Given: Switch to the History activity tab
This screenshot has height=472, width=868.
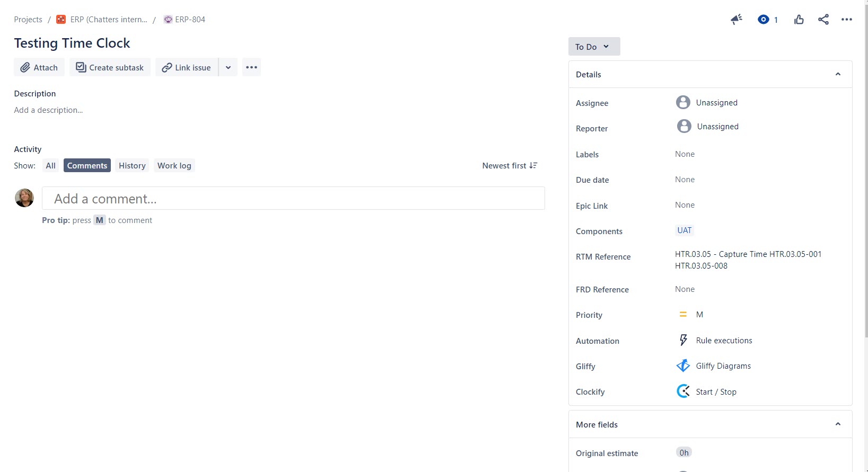Looking at the screenshot, I should (x=132, y=165).
